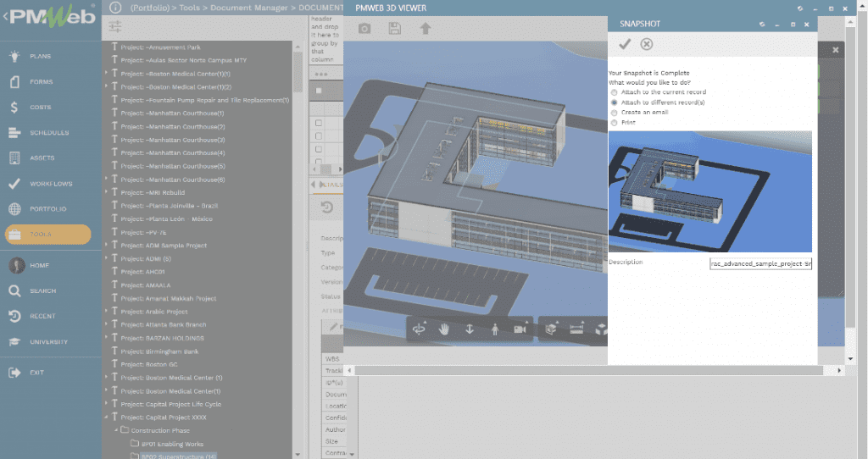Image resolution: width=868 pixels, height=459 pixels.
Task: Click the info icon beside breadcrumb
Action: (x=115, y=8)
